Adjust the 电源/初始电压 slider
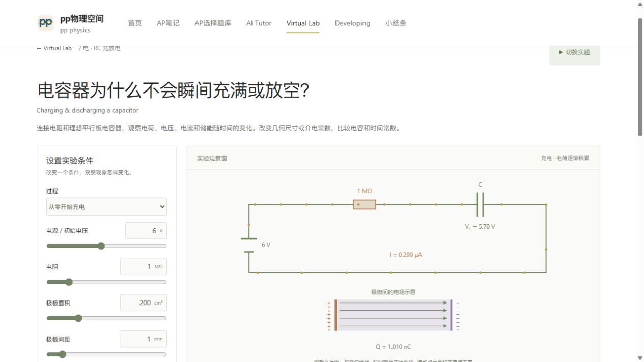This screenshot has height=362, width=644. click(106, 246)
